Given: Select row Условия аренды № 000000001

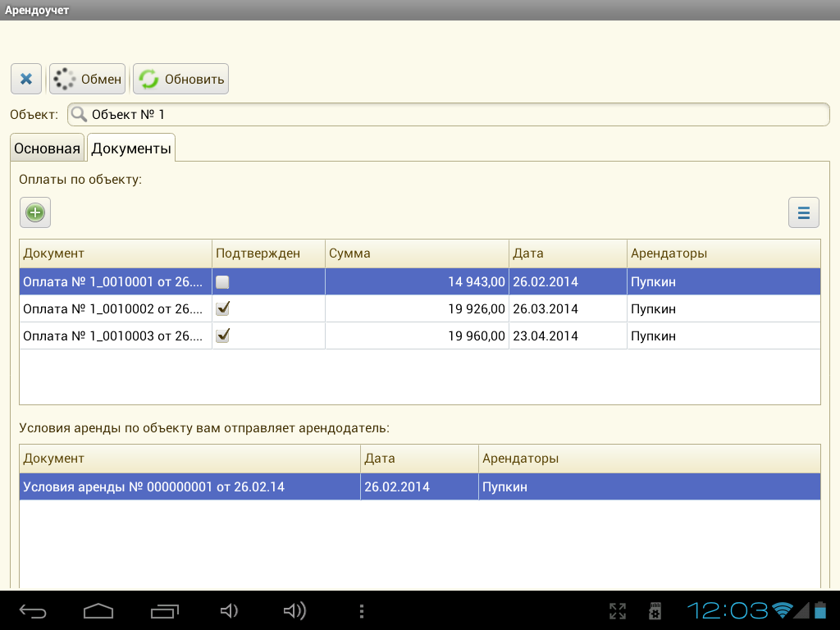Looking at the screenshot, I should 189,487.
